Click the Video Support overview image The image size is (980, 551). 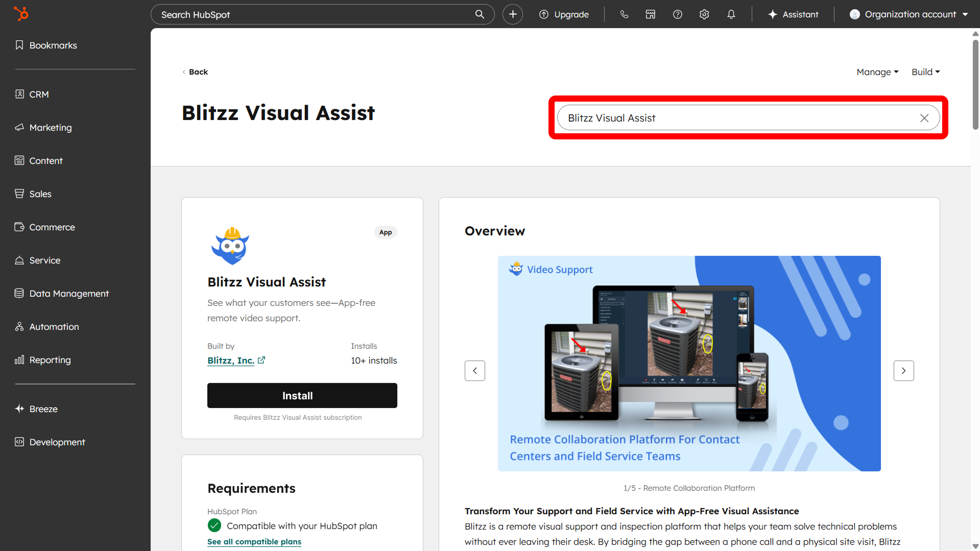click(689, 364)
